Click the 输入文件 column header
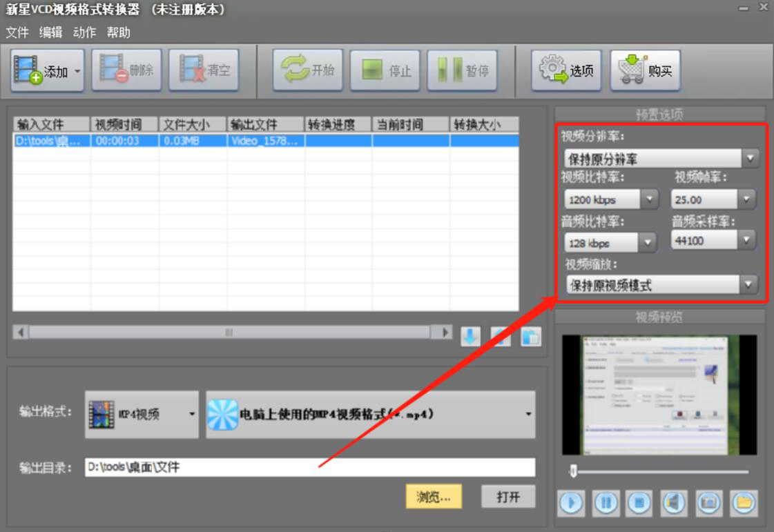774x532 pixels. coord(51,124)
